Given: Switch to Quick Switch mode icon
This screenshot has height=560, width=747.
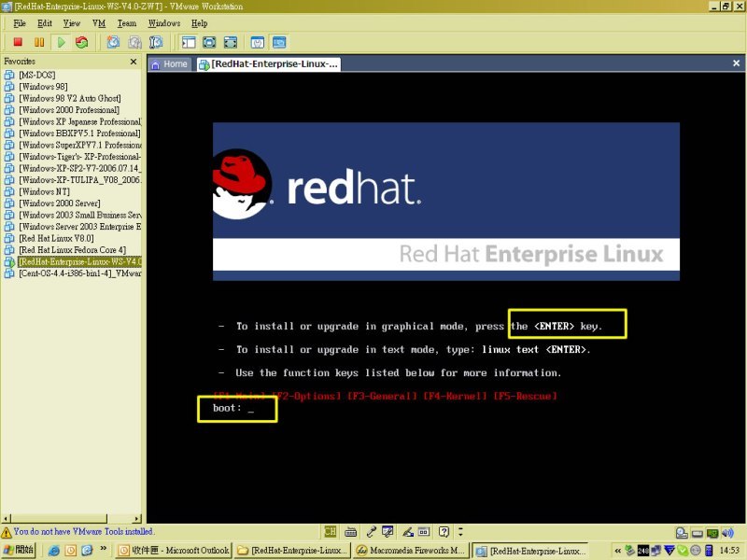Looking at the screenshot, I should pyautogui.click(x=209, y=42).
